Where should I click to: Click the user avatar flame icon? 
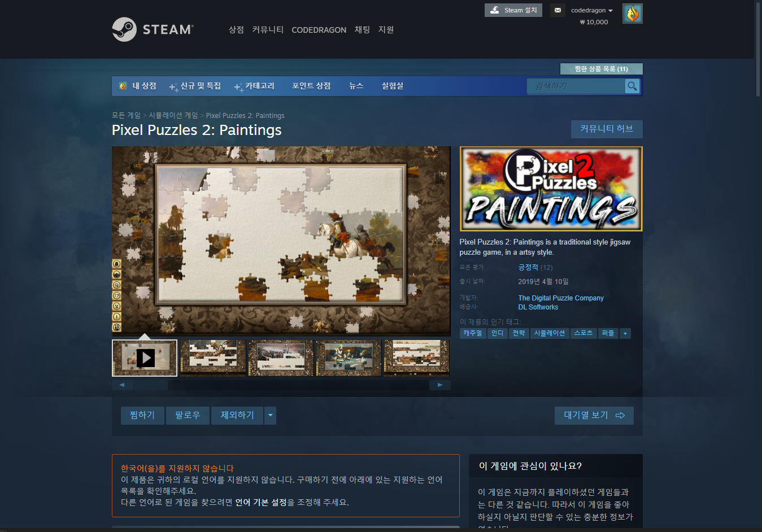click(632, 14)
